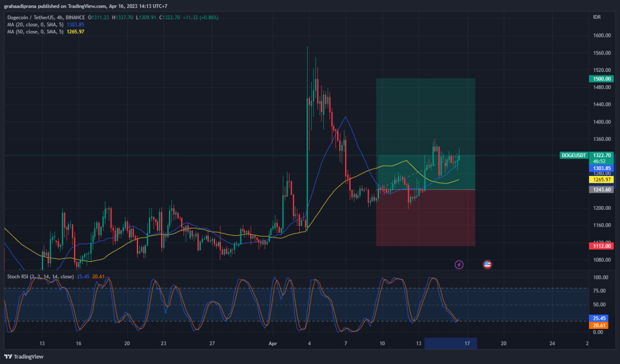Click the highlighted blue date range on time axis

450,343
